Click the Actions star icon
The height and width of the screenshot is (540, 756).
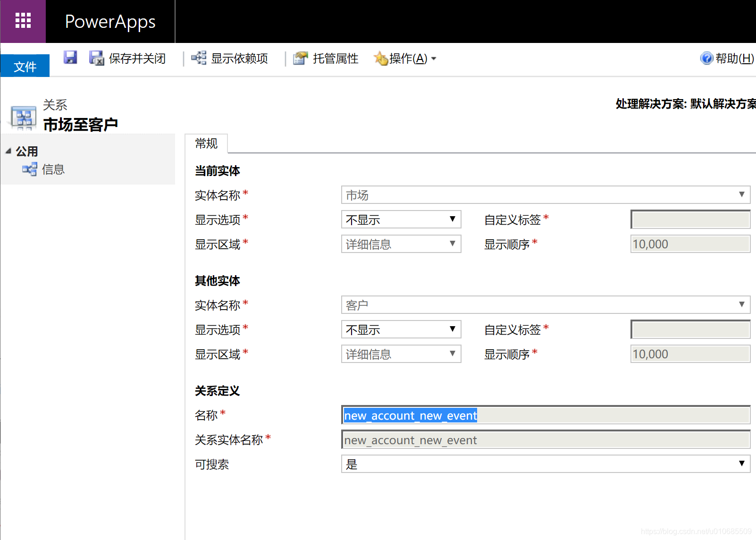click(381, 59)
